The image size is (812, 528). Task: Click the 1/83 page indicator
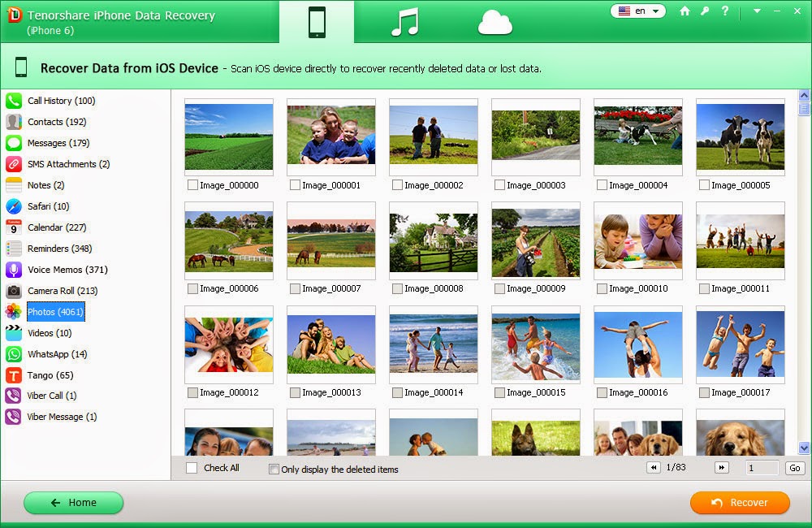[676, 467]
